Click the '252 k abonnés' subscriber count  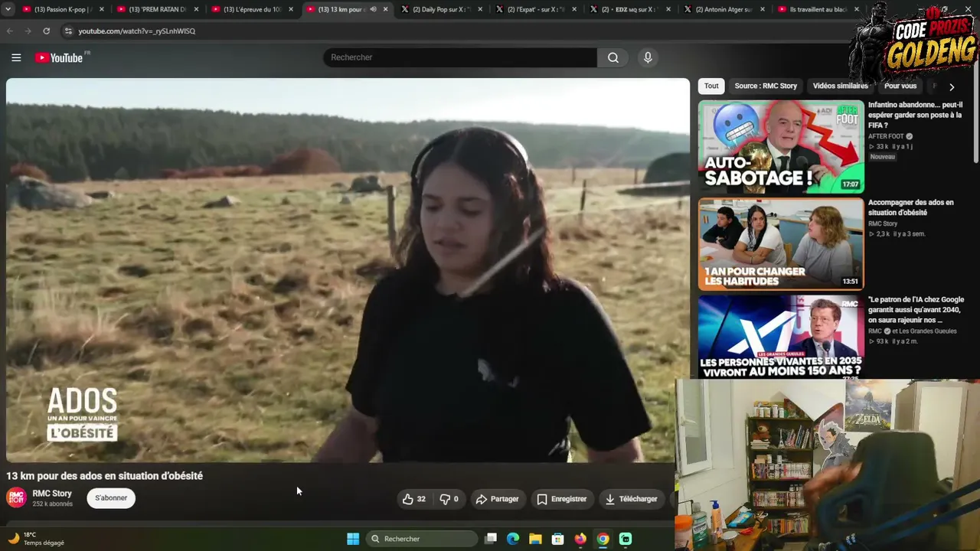53,504
